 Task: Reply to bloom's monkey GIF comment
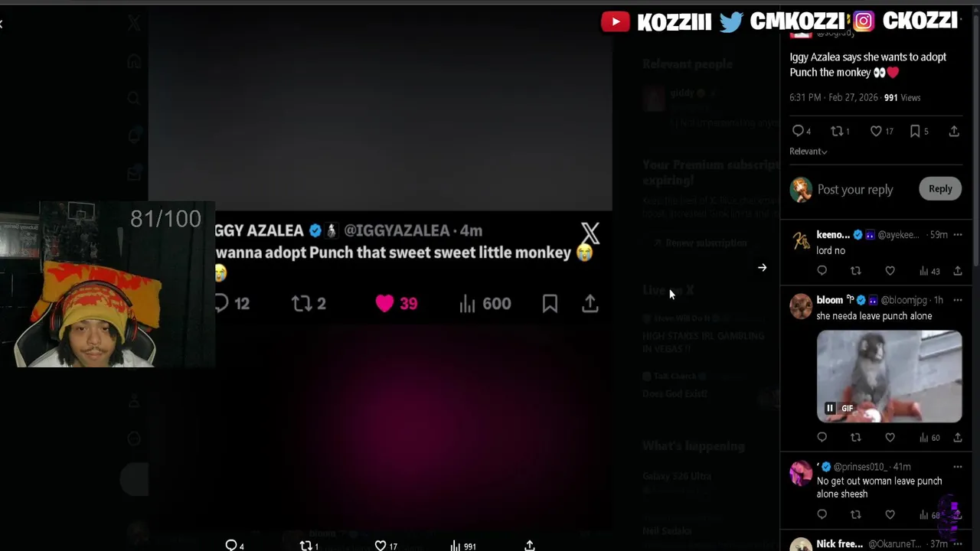(822, 437)
